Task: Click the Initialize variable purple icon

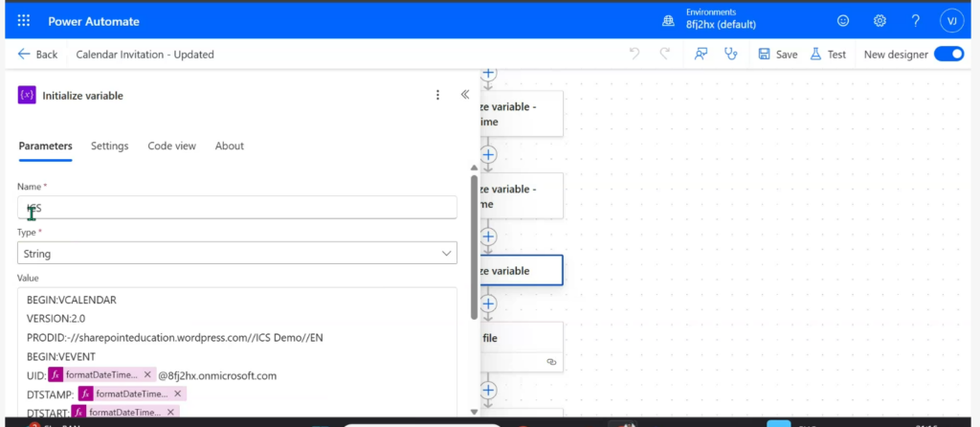Action: click(27, 95)
